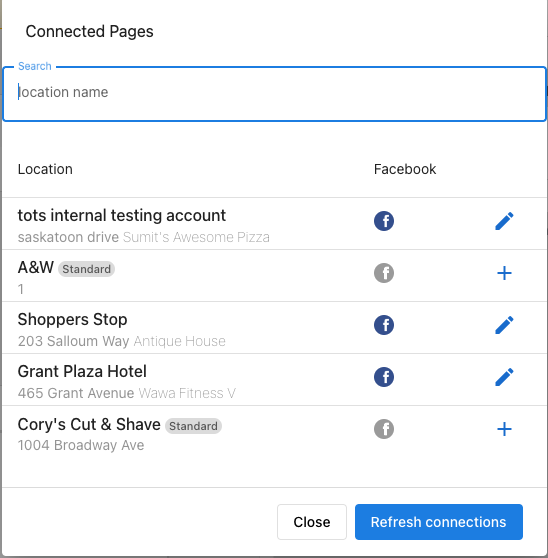
Task: Click the blue Facebook icon for Shoppers Stop
Action: pos(384,325)
